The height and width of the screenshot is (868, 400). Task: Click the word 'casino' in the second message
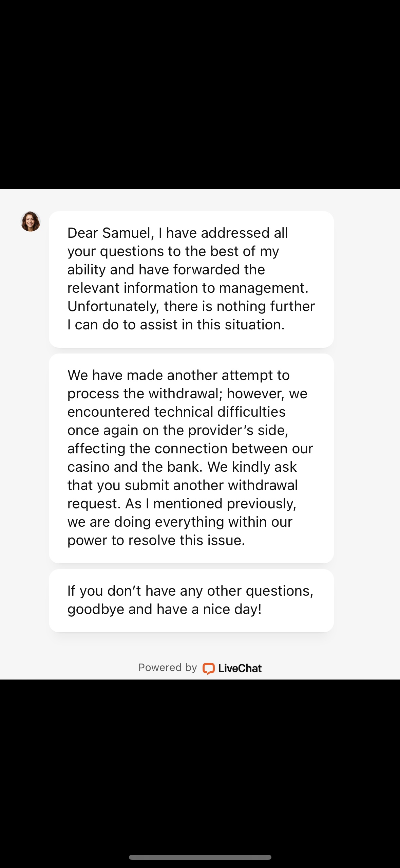click(x=88, y=467)
